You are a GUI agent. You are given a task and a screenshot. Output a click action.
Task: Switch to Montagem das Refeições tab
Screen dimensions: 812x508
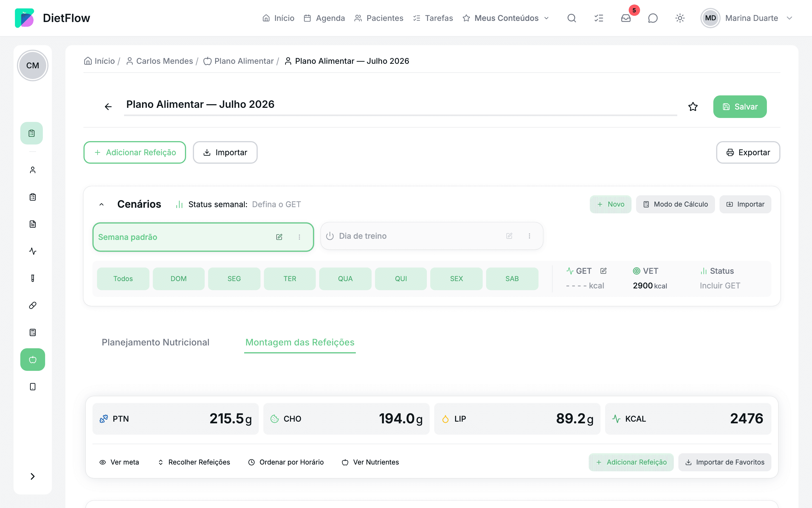click(300, 342)
